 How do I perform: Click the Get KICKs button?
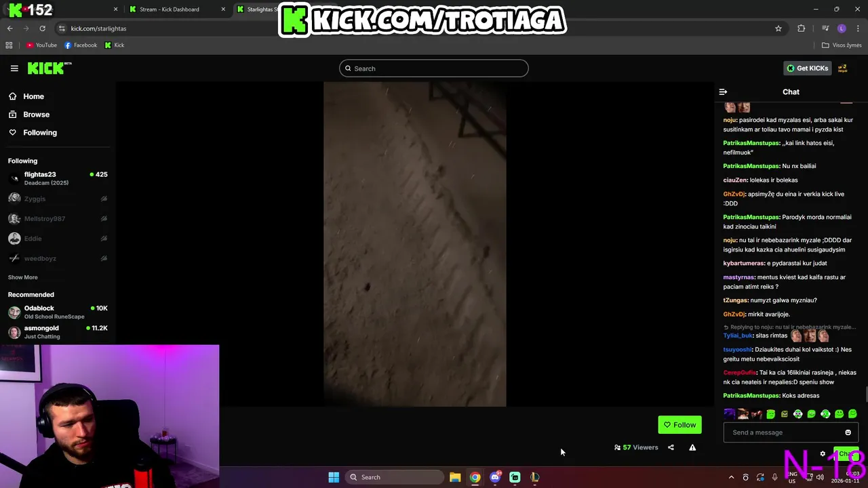(807, 68)
